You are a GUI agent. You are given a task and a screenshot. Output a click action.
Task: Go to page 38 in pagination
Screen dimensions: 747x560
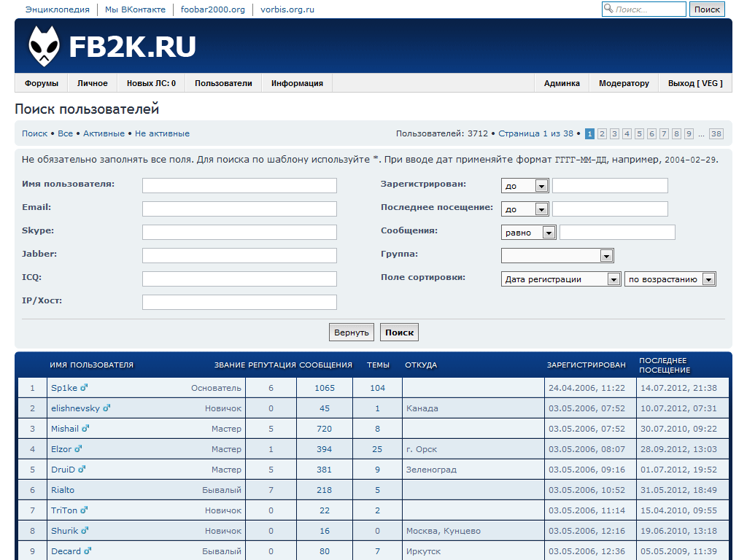coord(716,133)
